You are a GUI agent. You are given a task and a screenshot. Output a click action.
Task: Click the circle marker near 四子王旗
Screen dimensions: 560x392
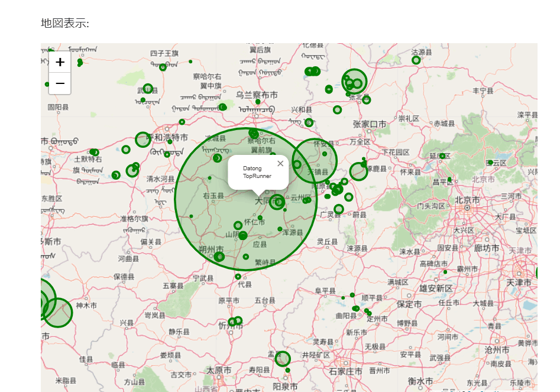click(163, 67)
